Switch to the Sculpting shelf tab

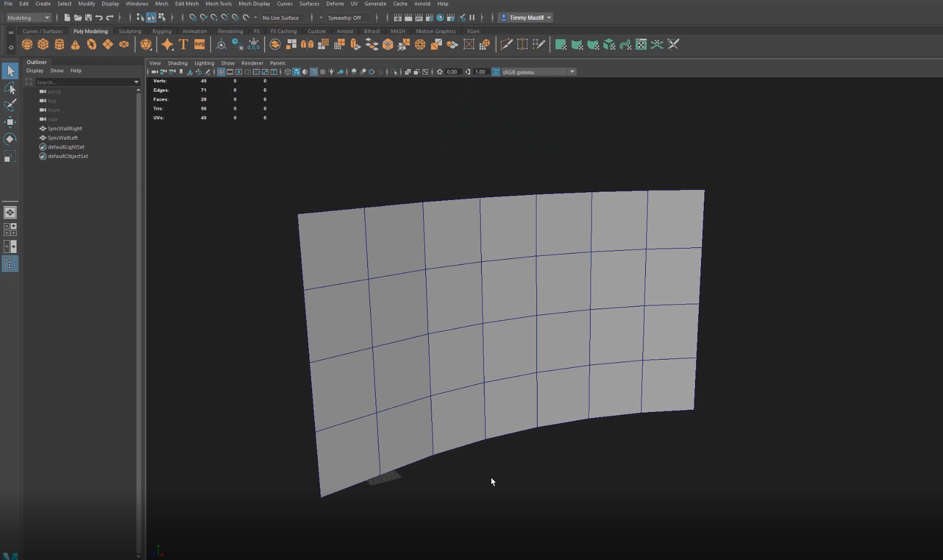130,31
